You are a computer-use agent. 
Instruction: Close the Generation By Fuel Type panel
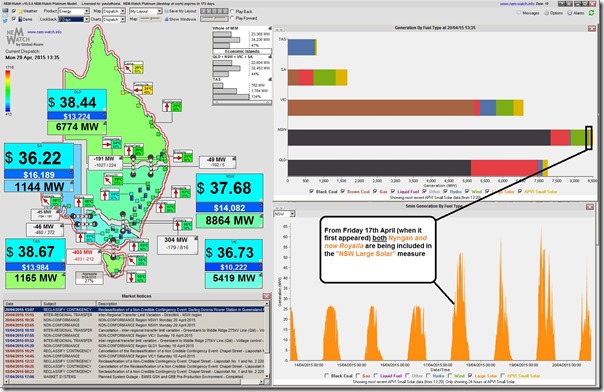click(x=592, y=28)
